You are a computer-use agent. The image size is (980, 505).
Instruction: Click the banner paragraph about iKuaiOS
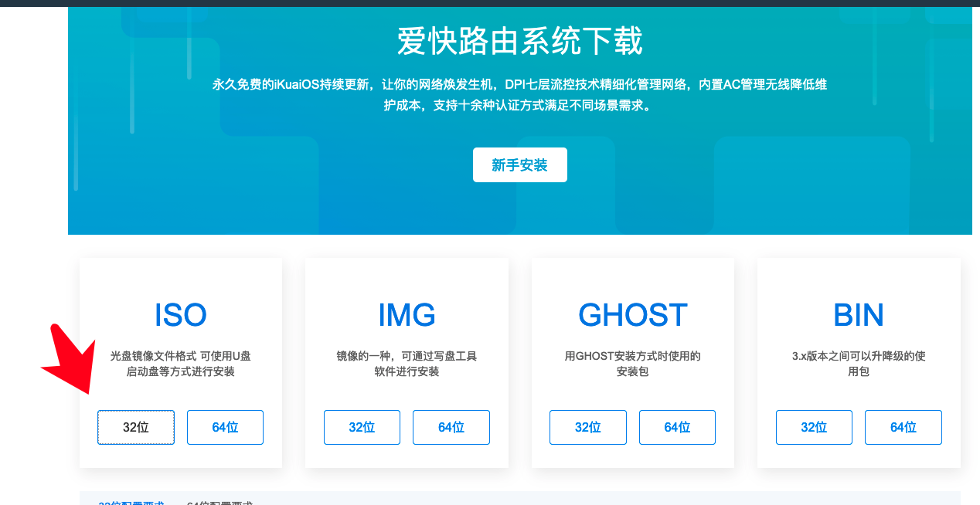[519, 95]
